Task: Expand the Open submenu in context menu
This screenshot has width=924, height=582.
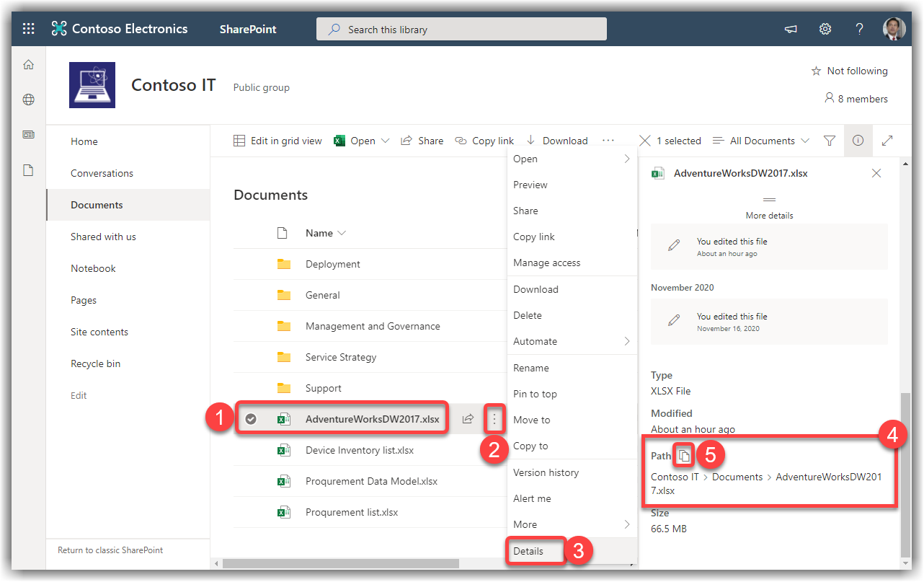Action: [627, 159]
